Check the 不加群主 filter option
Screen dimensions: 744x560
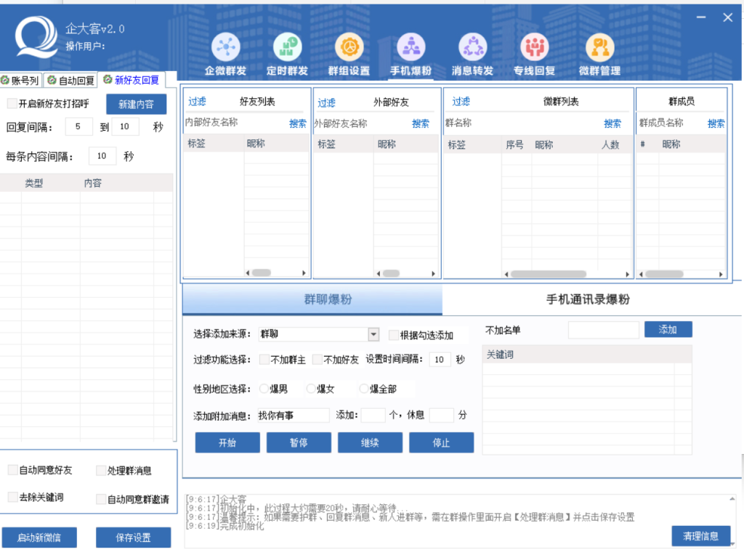(265, 360)
